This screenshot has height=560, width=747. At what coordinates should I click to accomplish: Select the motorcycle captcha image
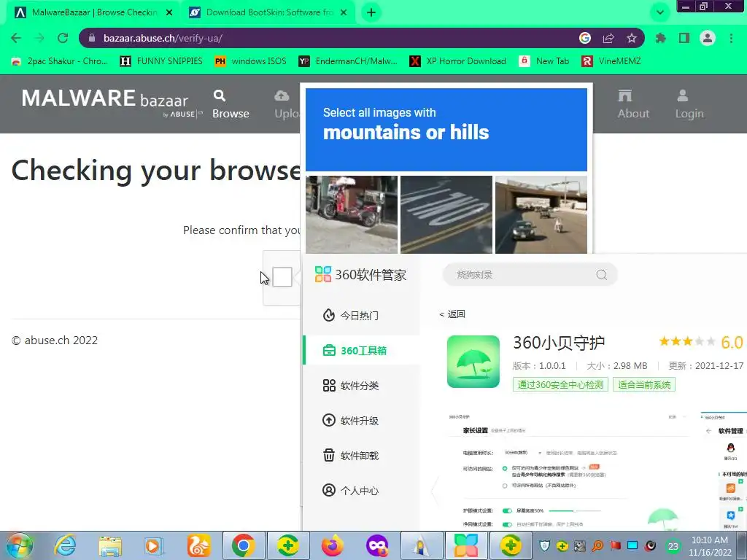(352, 214)
